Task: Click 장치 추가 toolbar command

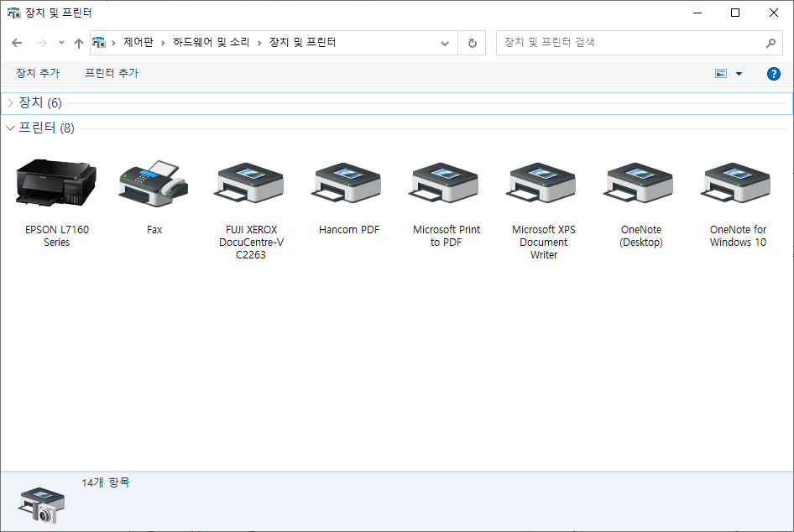Action: point(38,73)
